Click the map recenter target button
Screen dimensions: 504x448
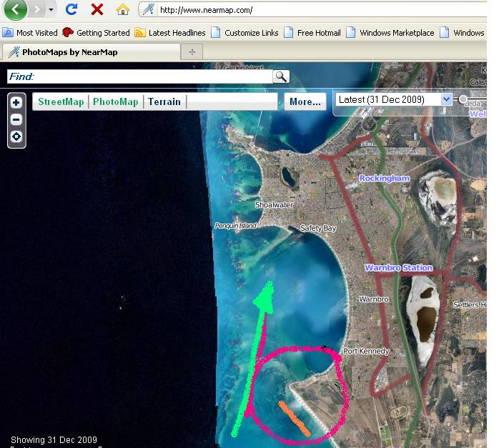[x=16, y=137]
